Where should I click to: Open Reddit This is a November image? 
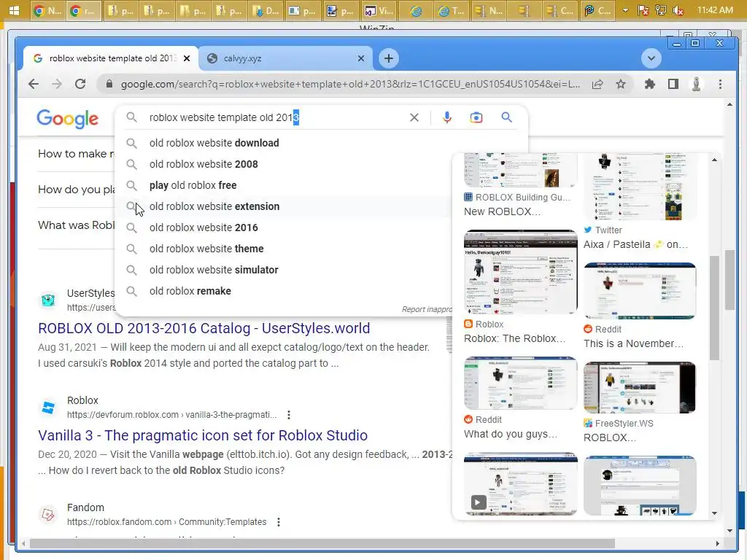coord(640,291)
